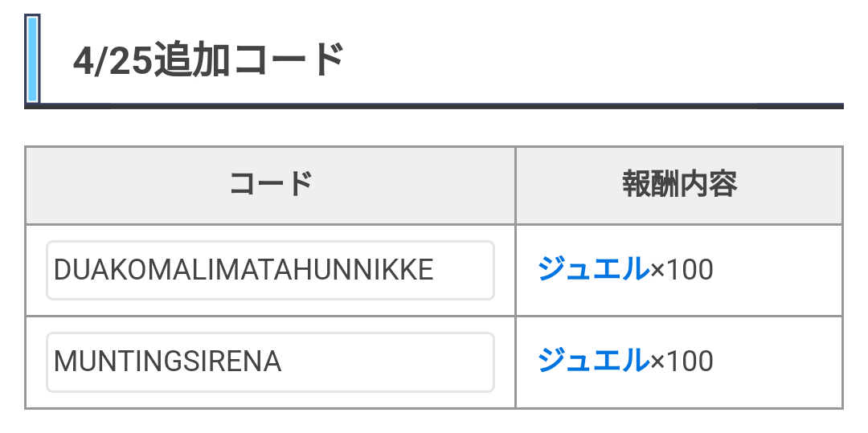The width and height of the screenshot is (868, 433).
Task: Click the dark underline beneath the 追加コード heading
Action: (434, 106)
